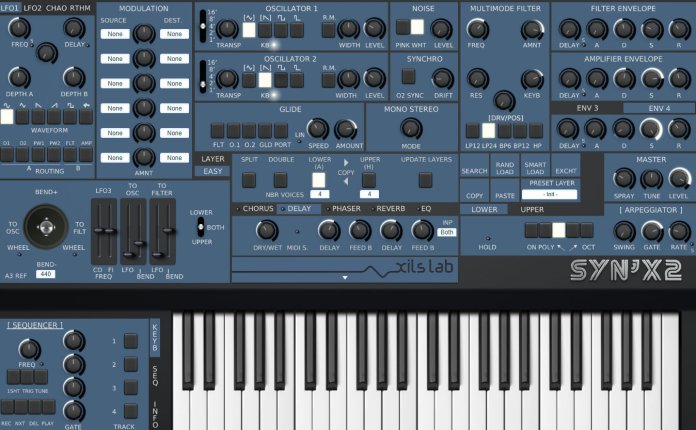Switch to the LFO2 tab
The height and width of the screenshot is (430, 696).
pyautogui.click(x=32, y=8)
